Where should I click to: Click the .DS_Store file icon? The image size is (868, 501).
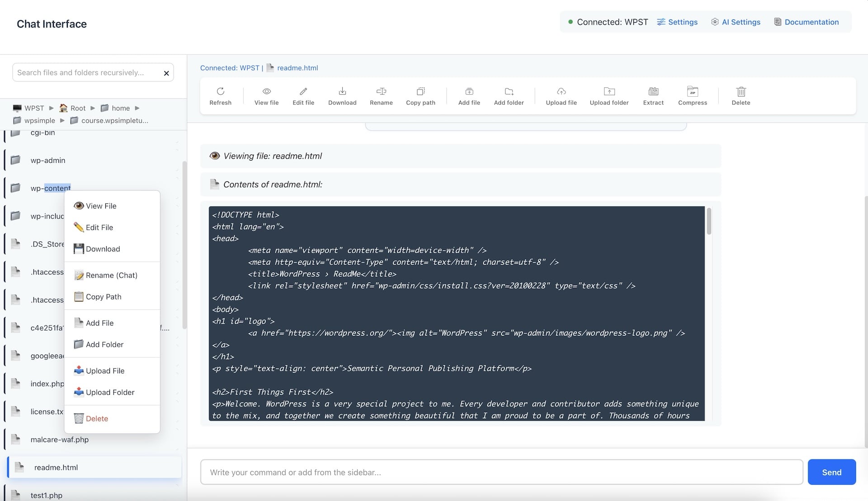click(x=16, y=244)
